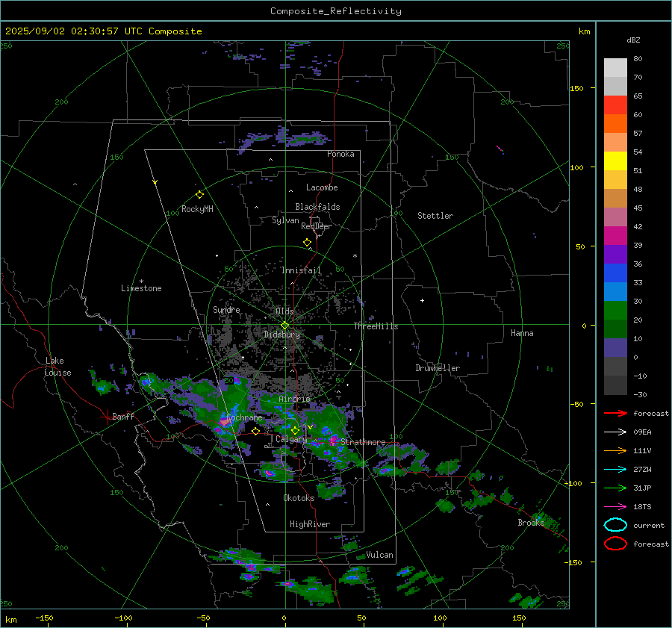Click the asterisk marker above Limestone
The width and height of the screenshot is (672, 628).
[x=141, y=282]
